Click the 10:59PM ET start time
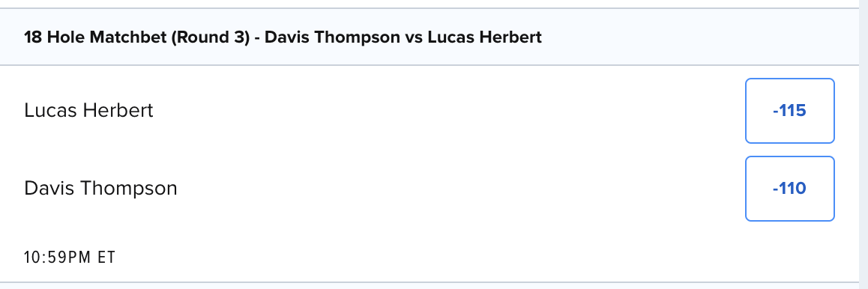868x289 pixels. pos(70,258)
